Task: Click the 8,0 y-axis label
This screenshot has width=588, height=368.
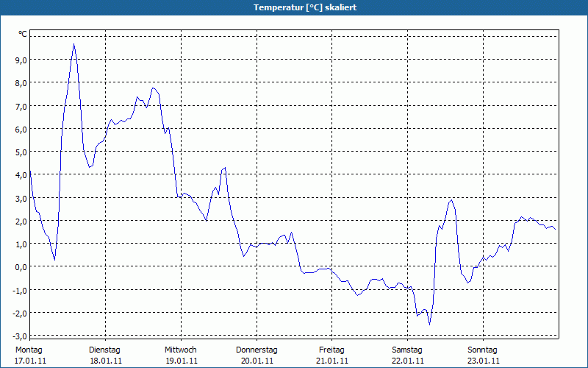Action: click(21, 83)
